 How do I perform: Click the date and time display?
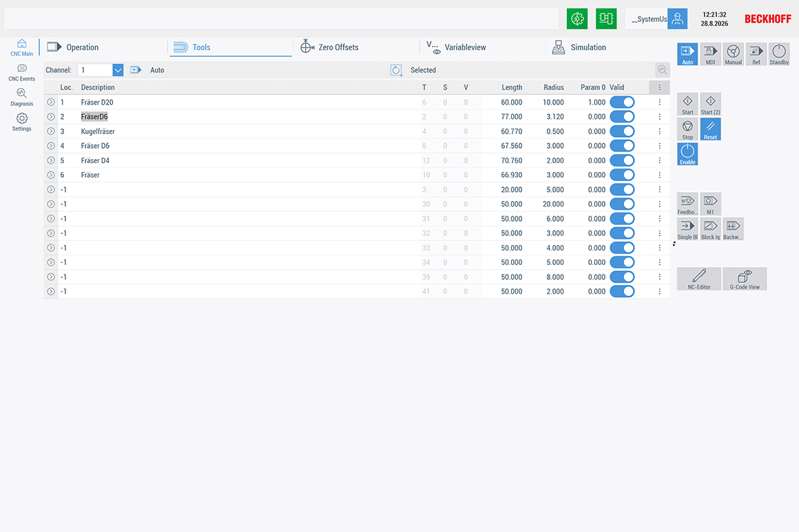coord(714,19)
